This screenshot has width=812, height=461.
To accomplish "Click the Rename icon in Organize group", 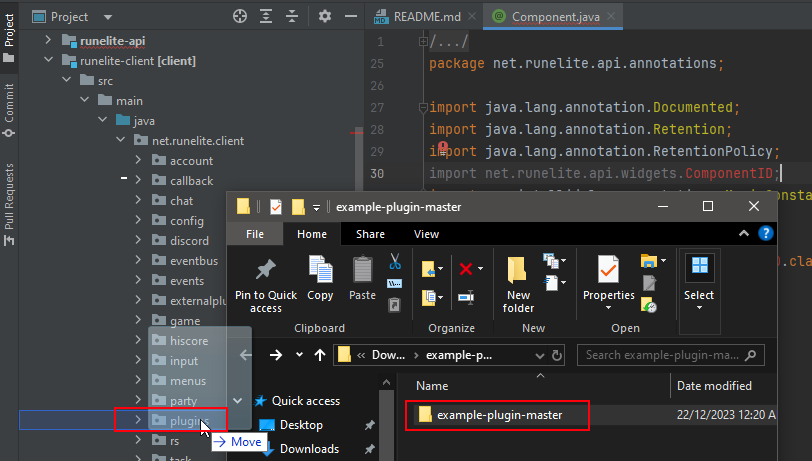I will click(x=466, y=297).
